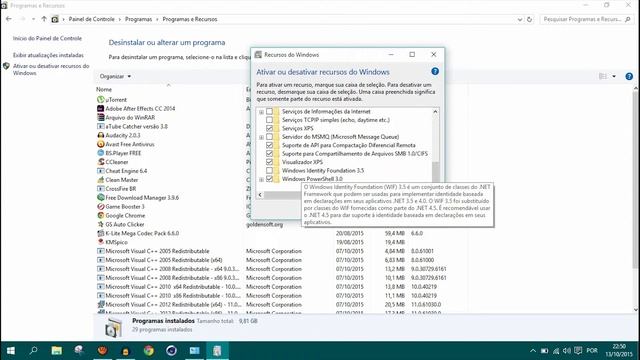Image resolution: width=640 pixels, height=360 pixels.
Task: Select Microsoft Visual C++ 2005 Redistributable (x64)
Action: tap(164, 260)
